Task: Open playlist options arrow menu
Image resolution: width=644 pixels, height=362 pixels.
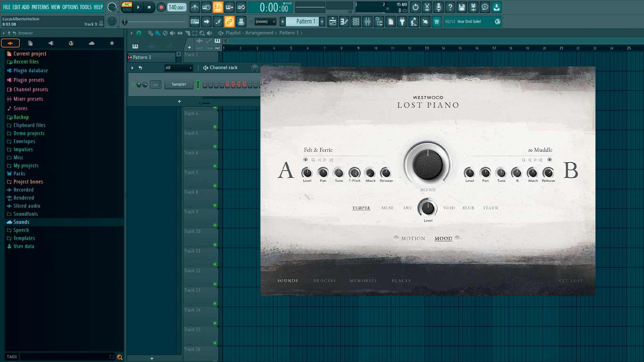Action: pos(132,33)
